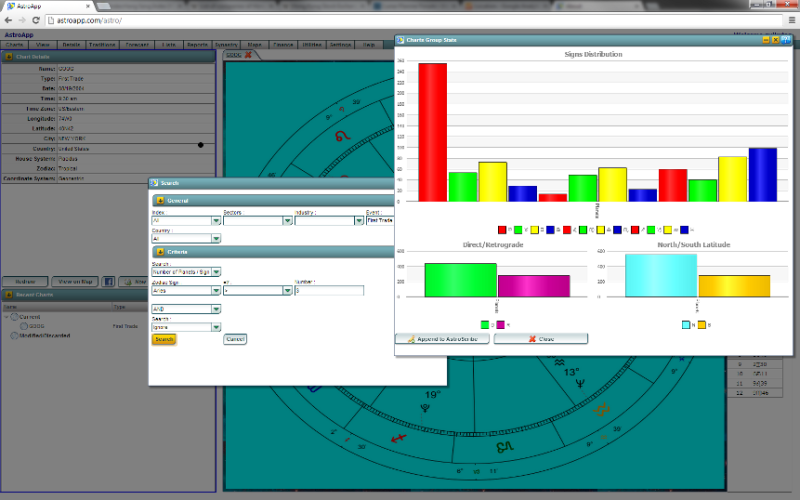This screenshot has width=800, height=500.
Task: Click the yellow Search button
Action: [x=164, y=340]
